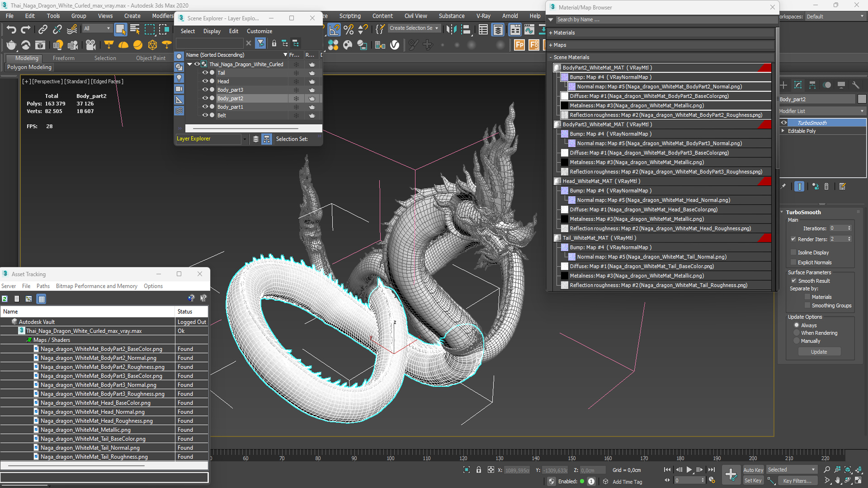Toggle Show End Result icon in modifier stack
Image resolution: width=868 pixels, height=488 pixels.
click(x=799, y=186)
